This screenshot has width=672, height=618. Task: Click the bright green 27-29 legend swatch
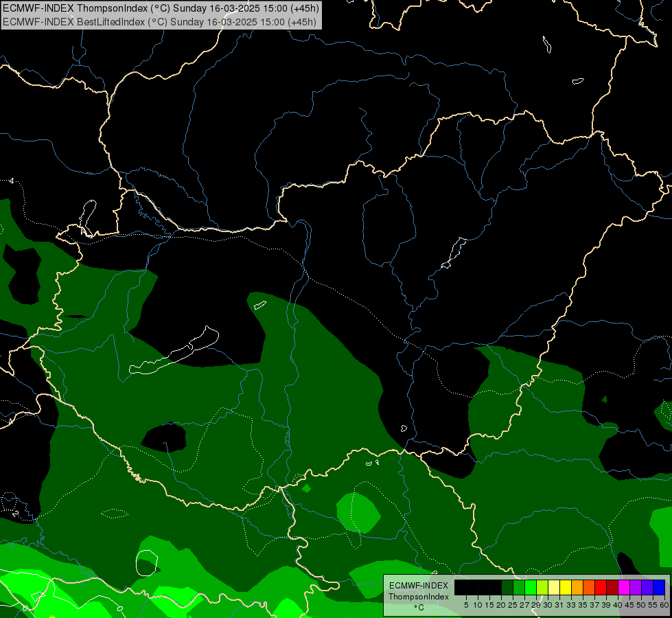(x=531, y=588)
